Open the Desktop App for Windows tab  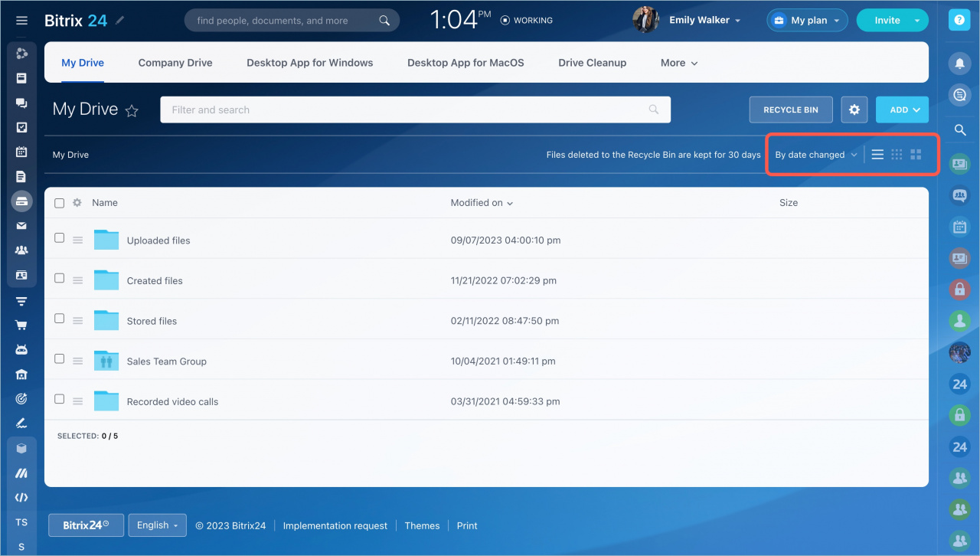click(x=309, y=63)
